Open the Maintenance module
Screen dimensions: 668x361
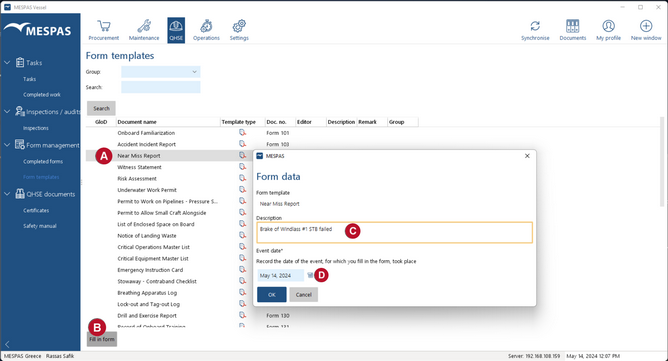144,30
